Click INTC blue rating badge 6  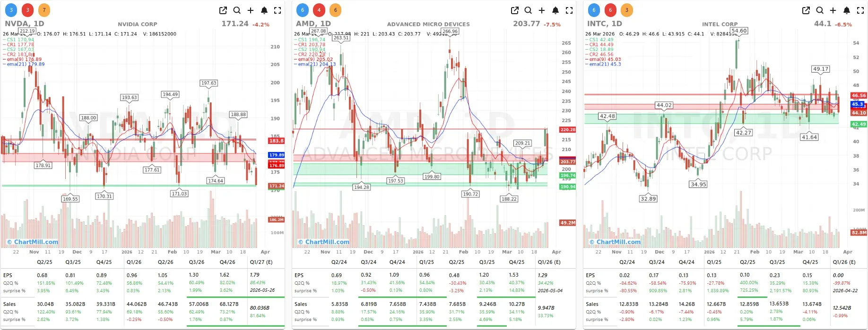click(594, 10)
